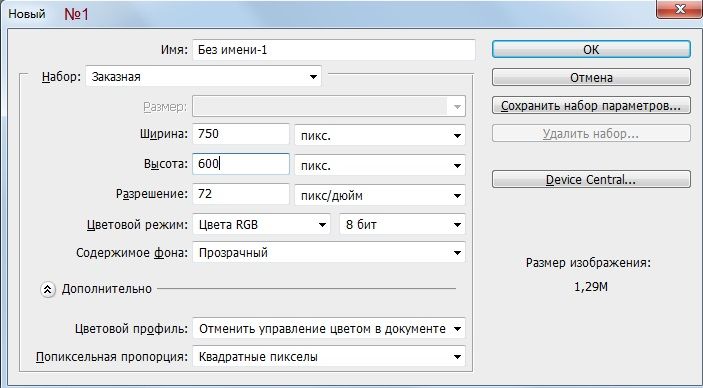Open height units dropdown next to Высота

(380, 166)
